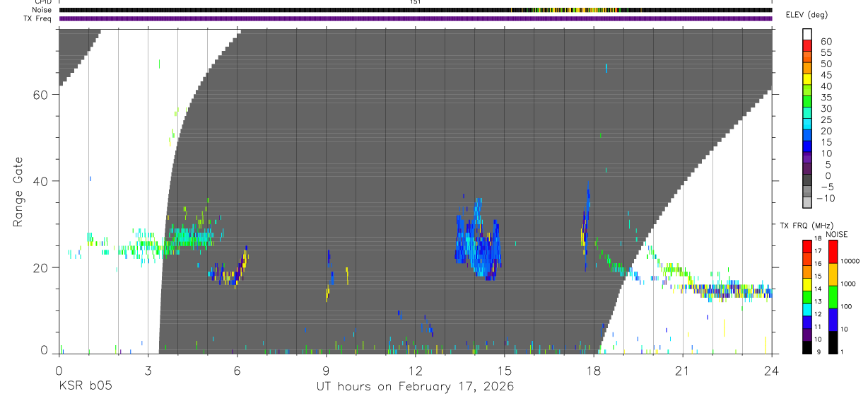Image resolution: width=868 pixels, height=401 pixels.
Task: Click the green segment of the NOISE color bar
Action: [833, 297]
